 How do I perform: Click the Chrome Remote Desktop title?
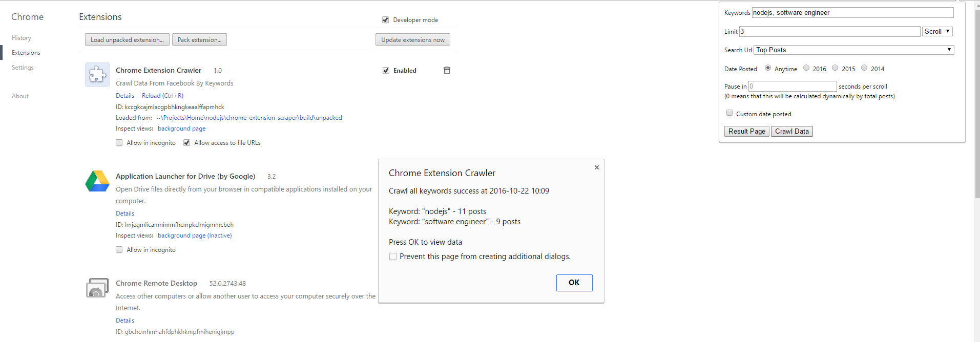tap(156, 283)
